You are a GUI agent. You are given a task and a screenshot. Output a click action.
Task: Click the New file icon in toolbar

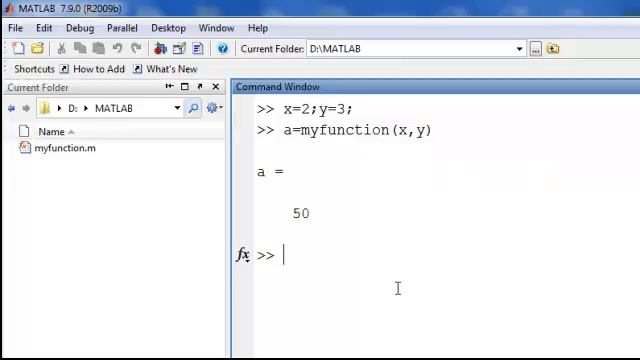[18, 49]
